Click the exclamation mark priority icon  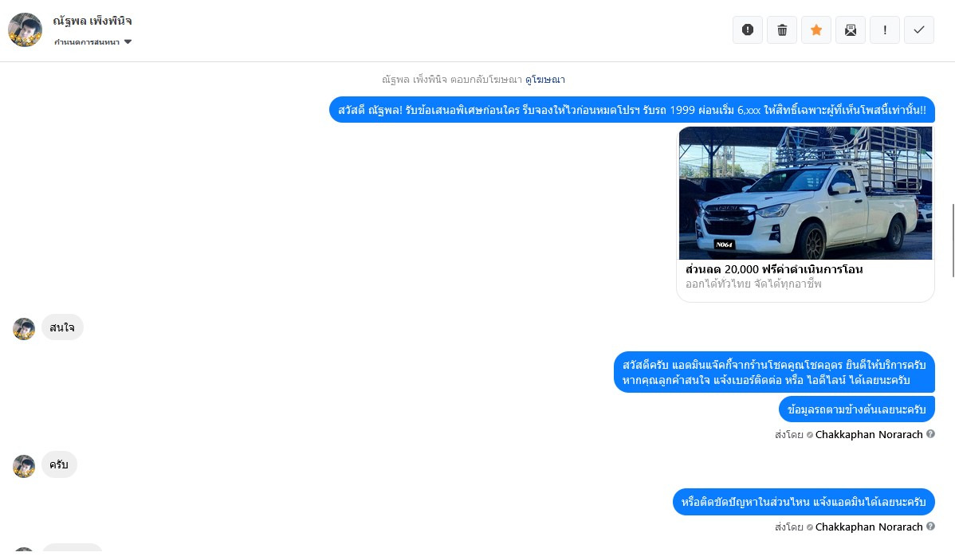pos(885,29)
